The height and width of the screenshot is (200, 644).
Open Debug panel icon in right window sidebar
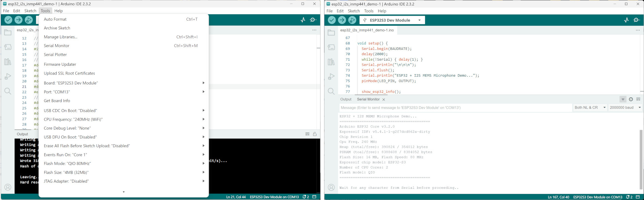(x=331, y=77)
